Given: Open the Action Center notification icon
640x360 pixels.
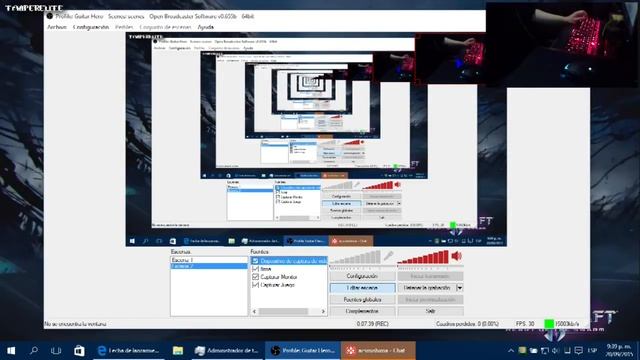Looking at the screenshot, I should [x=579, y=351].
